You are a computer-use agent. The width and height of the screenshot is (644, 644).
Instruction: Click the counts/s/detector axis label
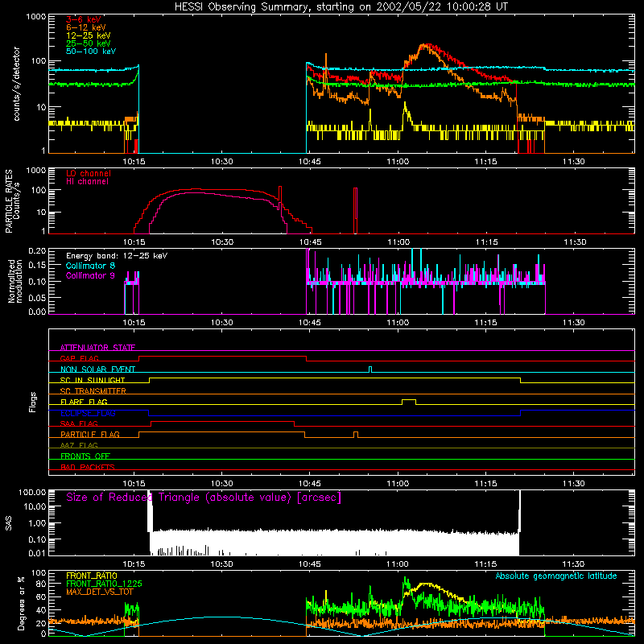click(x=17, y=84)
